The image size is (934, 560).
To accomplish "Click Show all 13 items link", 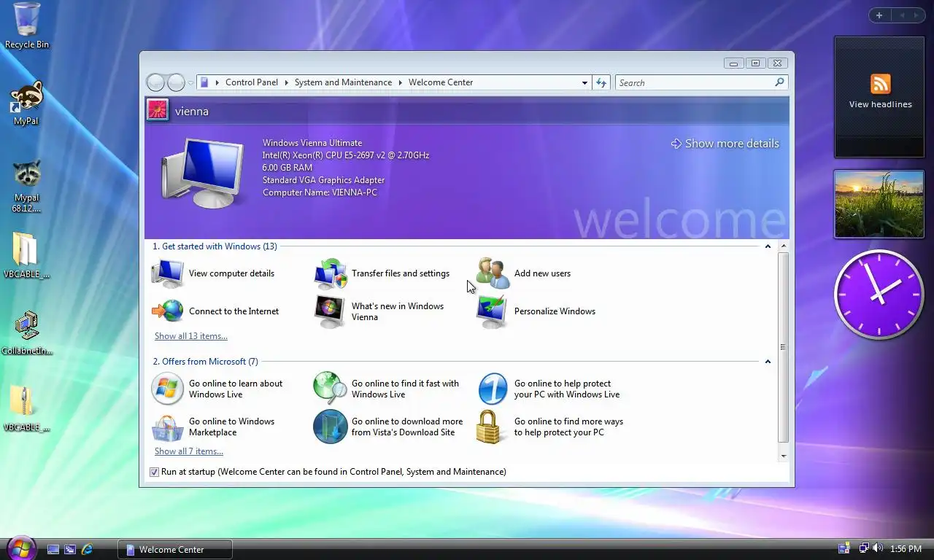I will point(191,336).
